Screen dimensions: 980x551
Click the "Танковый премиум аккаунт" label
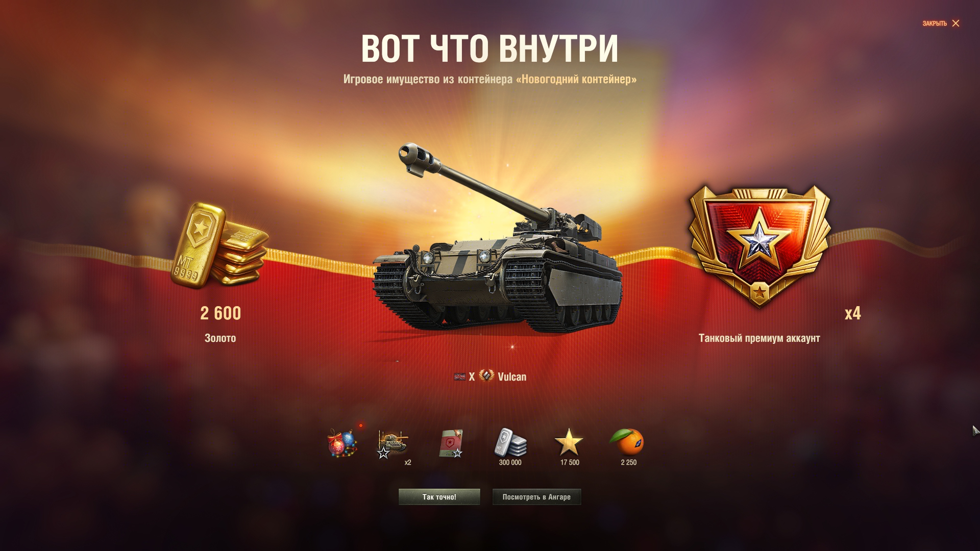pos(759,338)
